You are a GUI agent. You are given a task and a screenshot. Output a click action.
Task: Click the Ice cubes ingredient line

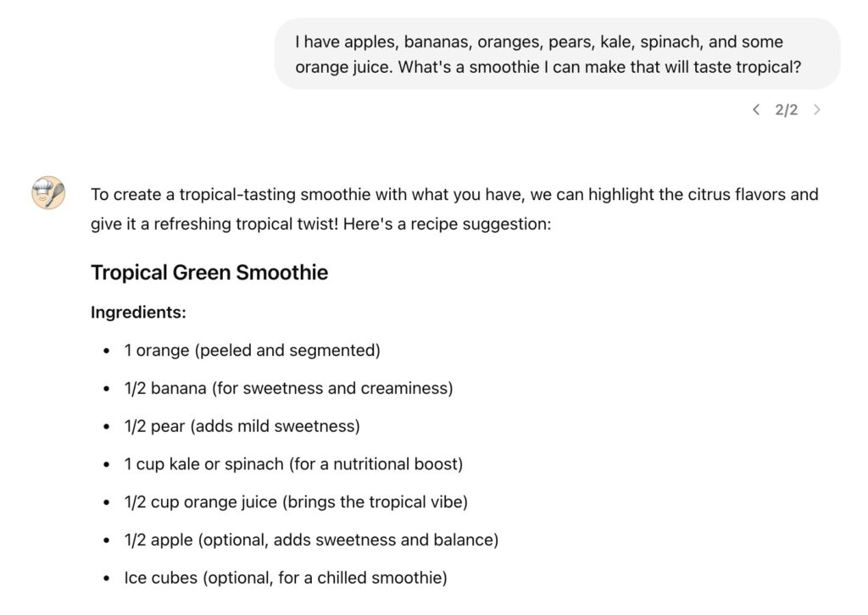click(285, 578)
